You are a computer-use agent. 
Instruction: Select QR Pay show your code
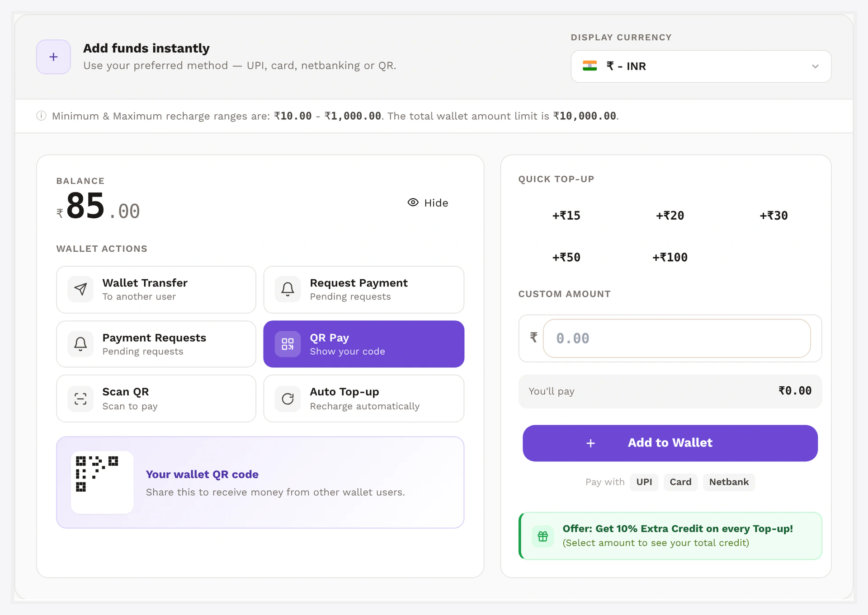363,344
